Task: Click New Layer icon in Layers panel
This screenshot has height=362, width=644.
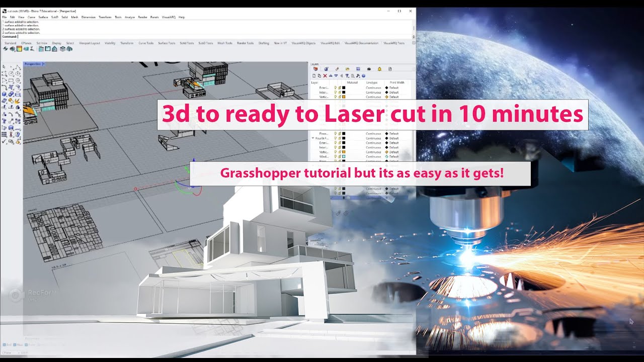Action: (314, 76)
